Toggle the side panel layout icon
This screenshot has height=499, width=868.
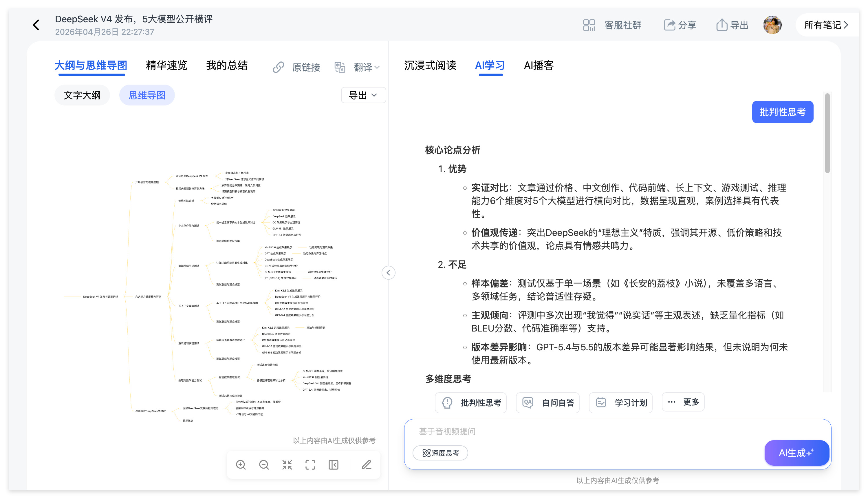pos(334,465)
